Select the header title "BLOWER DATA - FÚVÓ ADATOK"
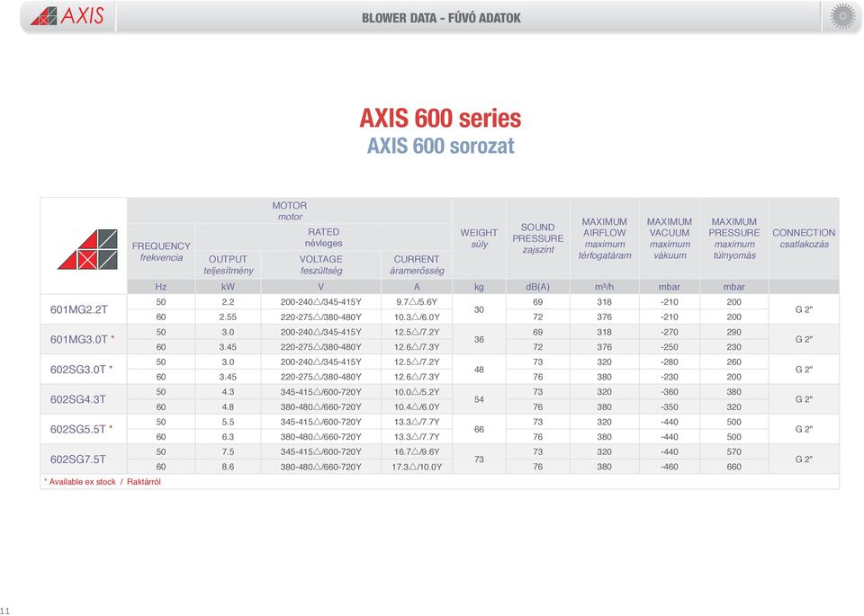The width and height of the screenshot is (864, 616). pyautogui.click(x=441, y=18)
